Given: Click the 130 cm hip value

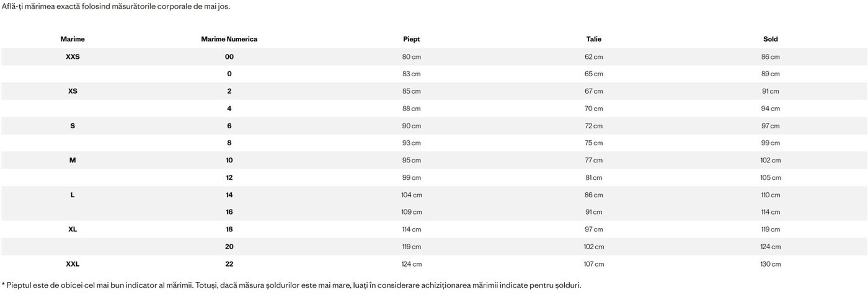Looking at the screenshot, I should click(770, 264).
